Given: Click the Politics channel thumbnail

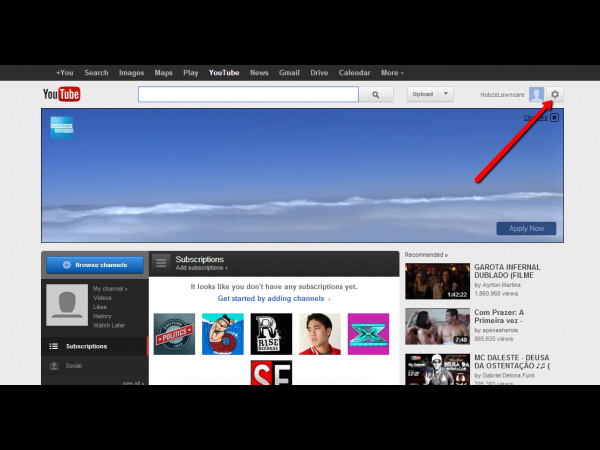Looking at the screenshot, I should click(174, 334).
